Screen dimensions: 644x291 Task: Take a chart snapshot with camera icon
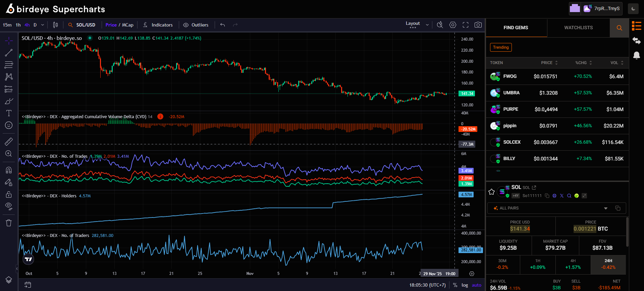(478, 25)
